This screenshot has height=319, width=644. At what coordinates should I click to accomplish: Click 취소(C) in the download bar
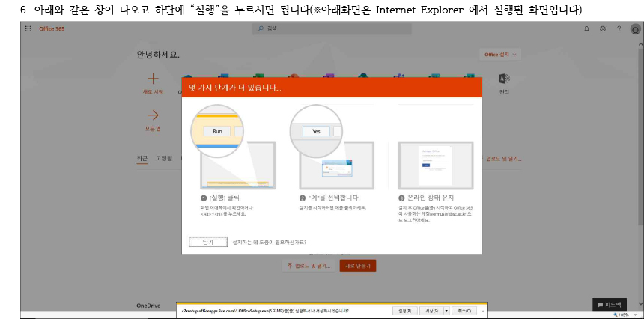point(464,311)
